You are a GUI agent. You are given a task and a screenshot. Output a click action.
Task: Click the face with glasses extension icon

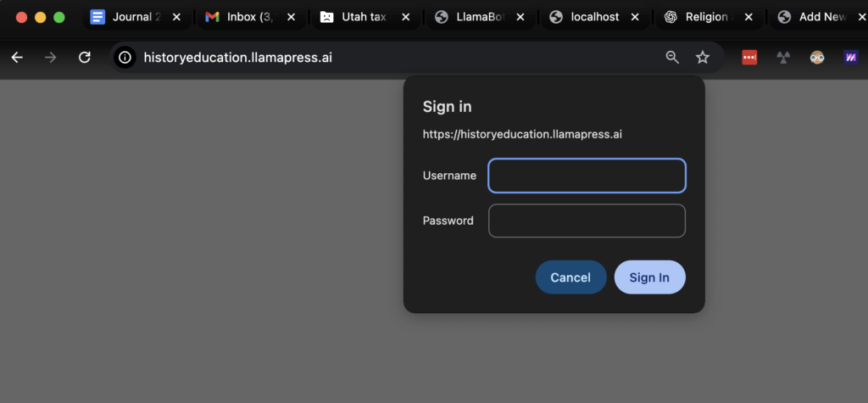(817, 58)
